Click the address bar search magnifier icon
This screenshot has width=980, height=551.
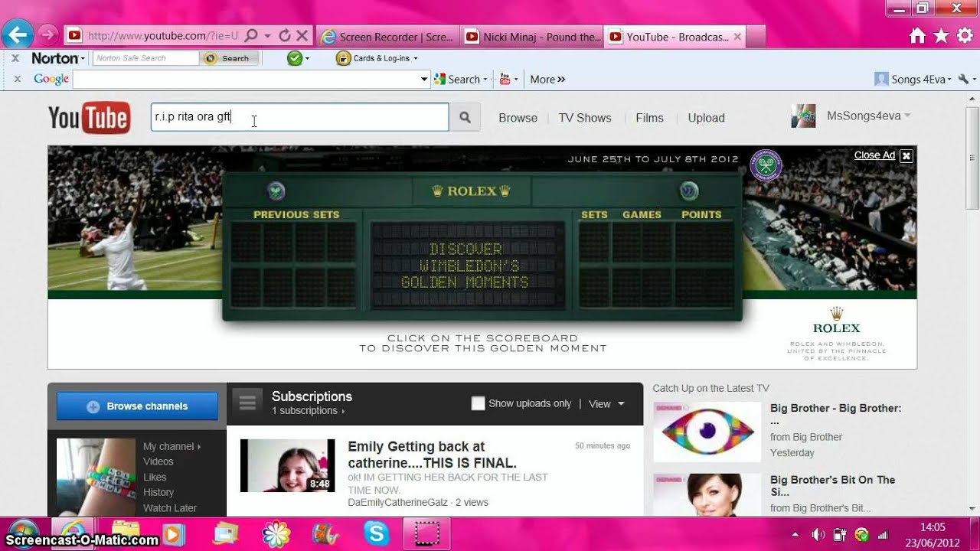click(x=251, y=36)
